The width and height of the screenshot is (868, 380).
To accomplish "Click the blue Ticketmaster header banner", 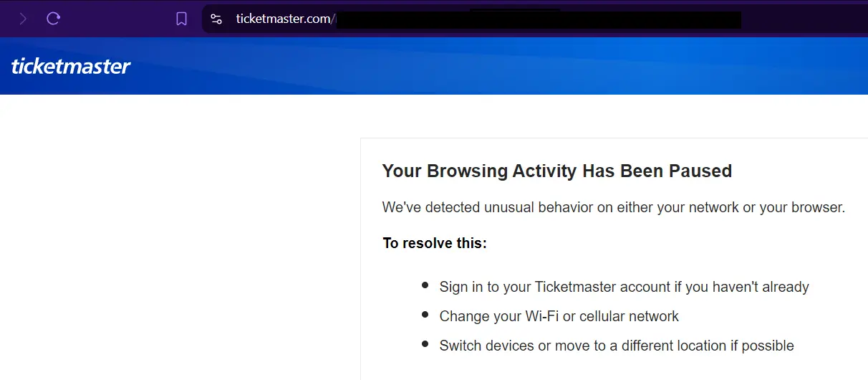I will coord(501,67).
